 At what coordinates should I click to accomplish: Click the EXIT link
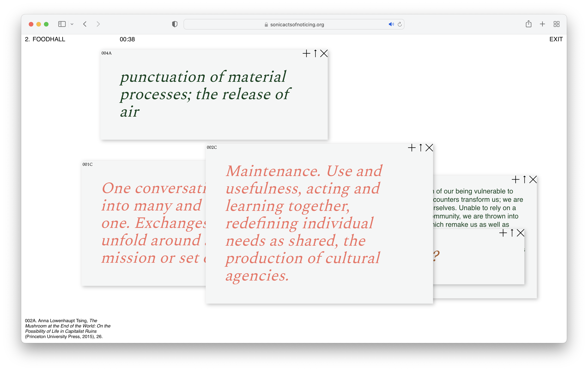click(x=556, y=39)
